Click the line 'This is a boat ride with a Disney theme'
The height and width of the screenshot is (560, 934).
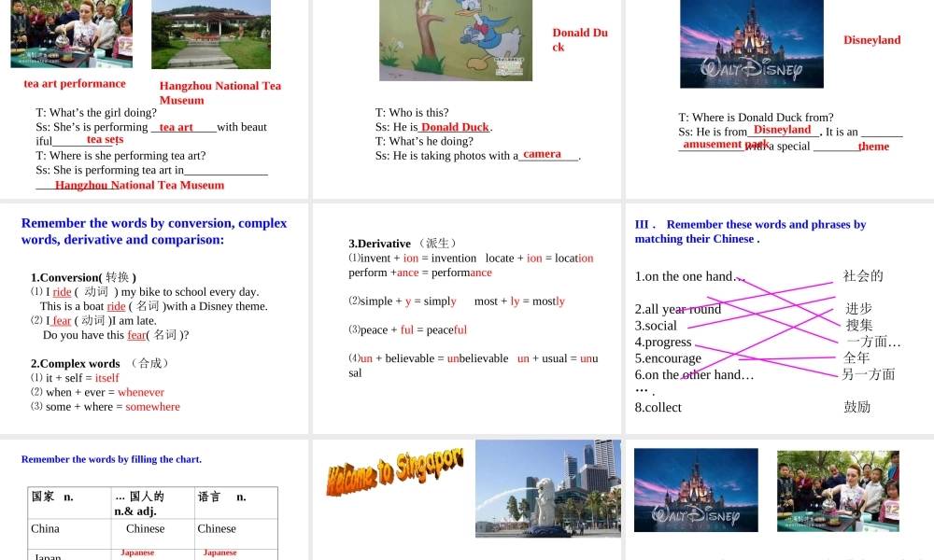(154, 306)
